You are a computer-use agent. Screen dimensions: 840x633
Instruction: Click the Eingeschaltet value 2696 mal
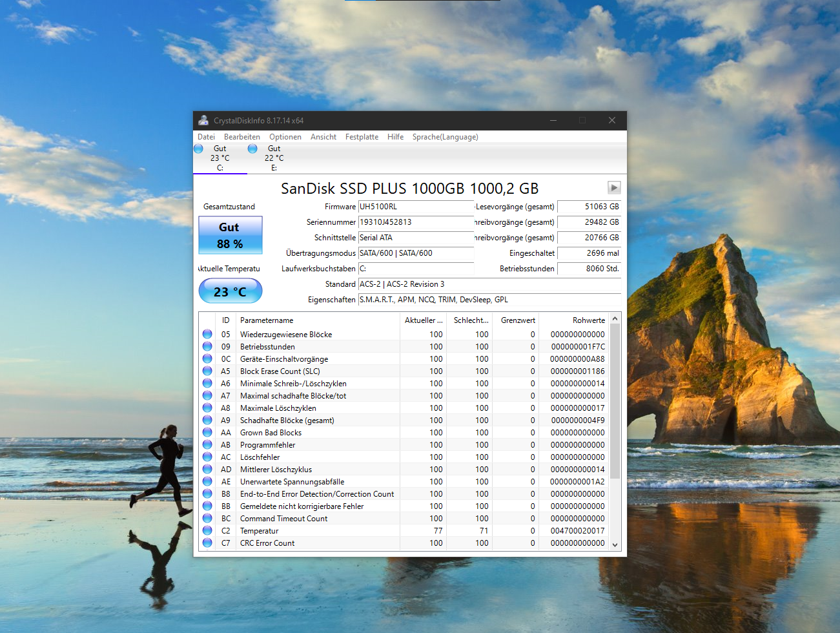coord(589,253)
